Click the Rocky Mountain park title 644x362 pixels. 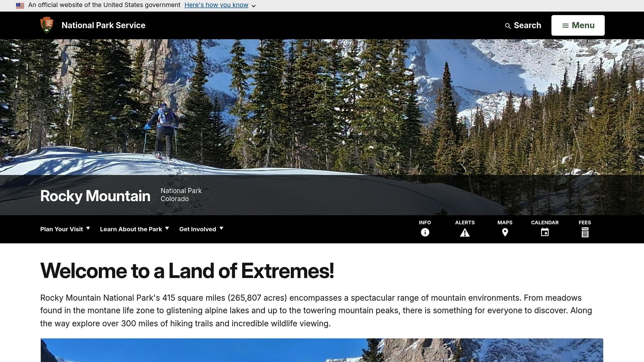tap(95, 196)
